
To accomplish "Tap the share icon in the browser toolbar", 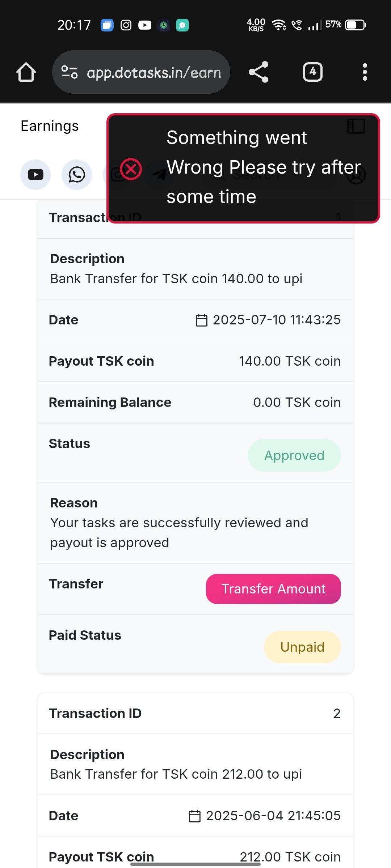I will (258, 72).
